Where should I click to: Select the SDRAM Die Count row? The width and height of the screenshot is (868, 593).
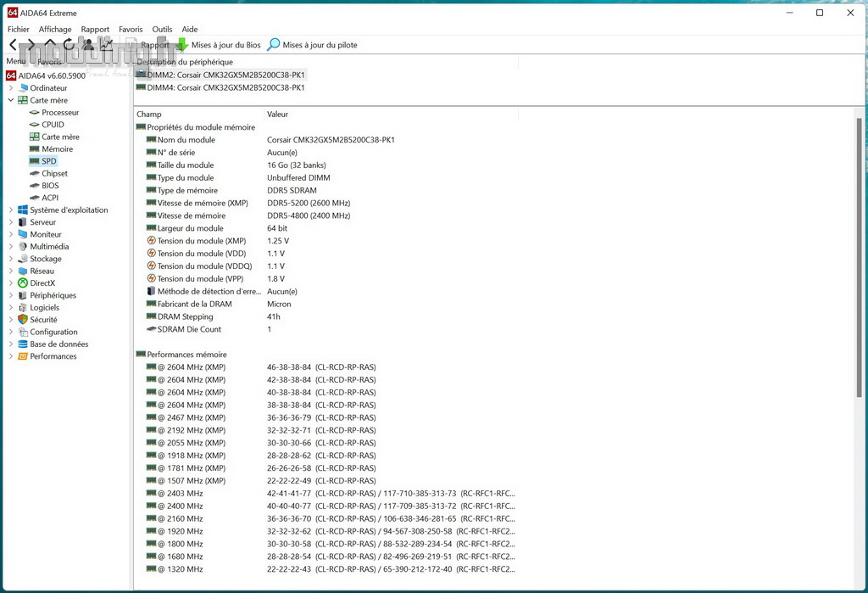[326, 329]
